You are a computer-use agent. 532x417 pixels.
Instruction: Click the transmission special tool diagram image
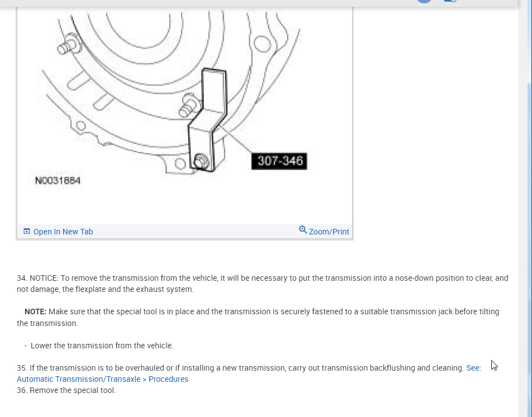(x=185, y=115)
